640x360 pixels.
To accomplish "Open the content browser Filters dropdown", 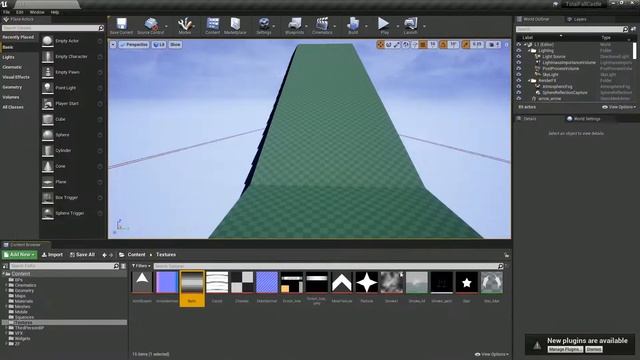I will point(141,266).
